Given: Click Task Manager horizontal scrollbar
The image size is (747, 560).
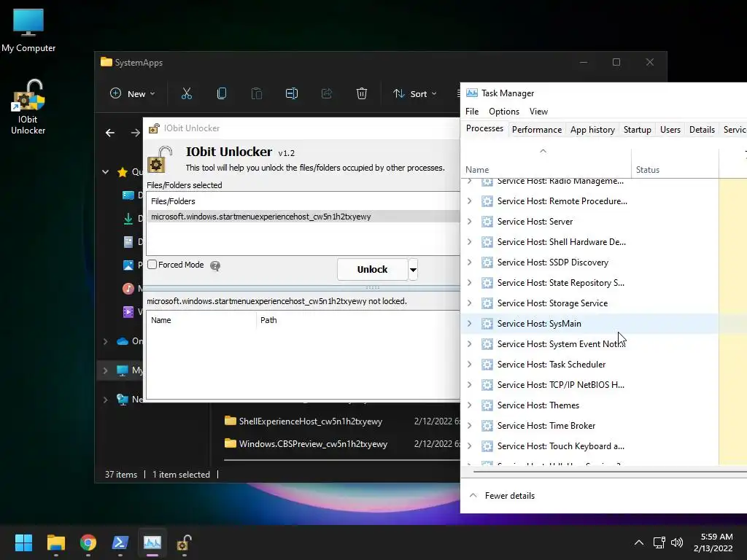Looking at the screenshot, I should [x=610, y=472].
